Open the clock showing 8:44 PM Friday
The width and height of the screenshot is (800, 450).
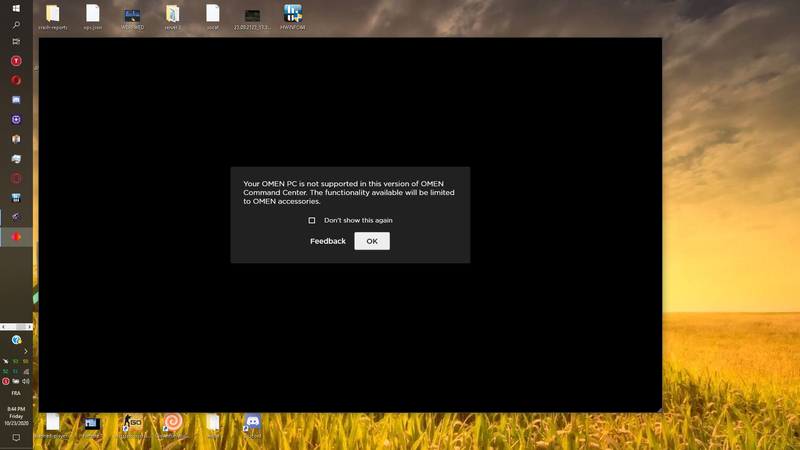(16, 416)
